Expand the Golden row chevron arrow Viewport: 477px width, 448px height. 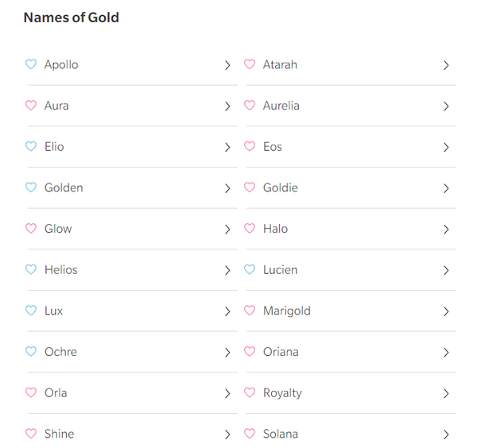point(227,188)
